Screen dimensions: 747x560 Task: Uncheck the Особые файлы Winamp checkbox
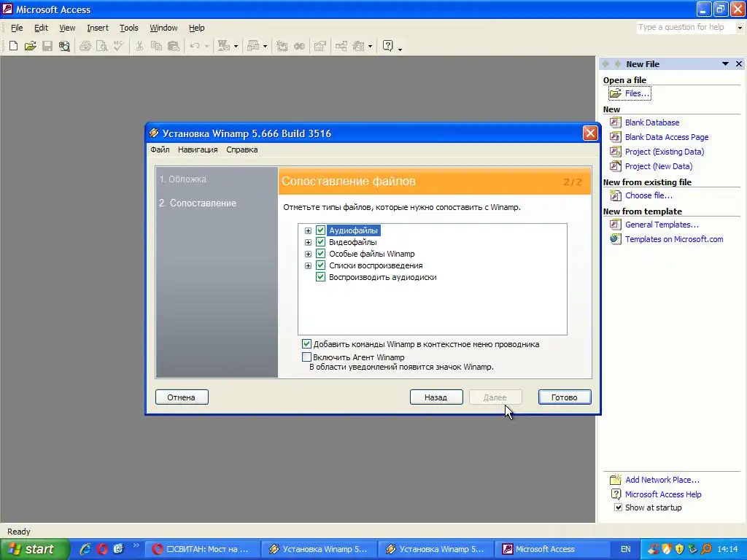click(x=321, y=254)
